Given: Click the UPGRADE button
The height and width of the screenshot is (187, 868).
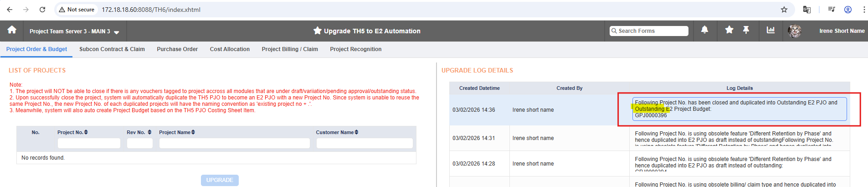Looking at the screenshot, I should pos(220,180).
